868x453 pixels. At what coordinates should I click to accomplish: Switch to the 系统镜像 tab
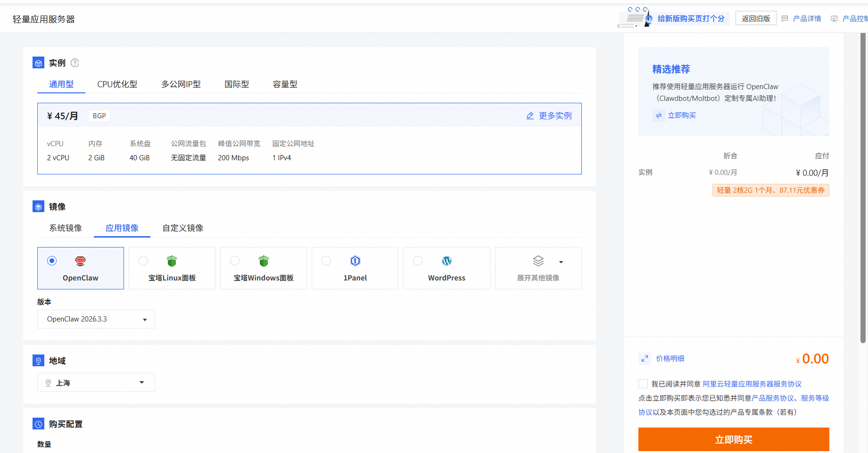pyautogui.click(x=66, y=228)
